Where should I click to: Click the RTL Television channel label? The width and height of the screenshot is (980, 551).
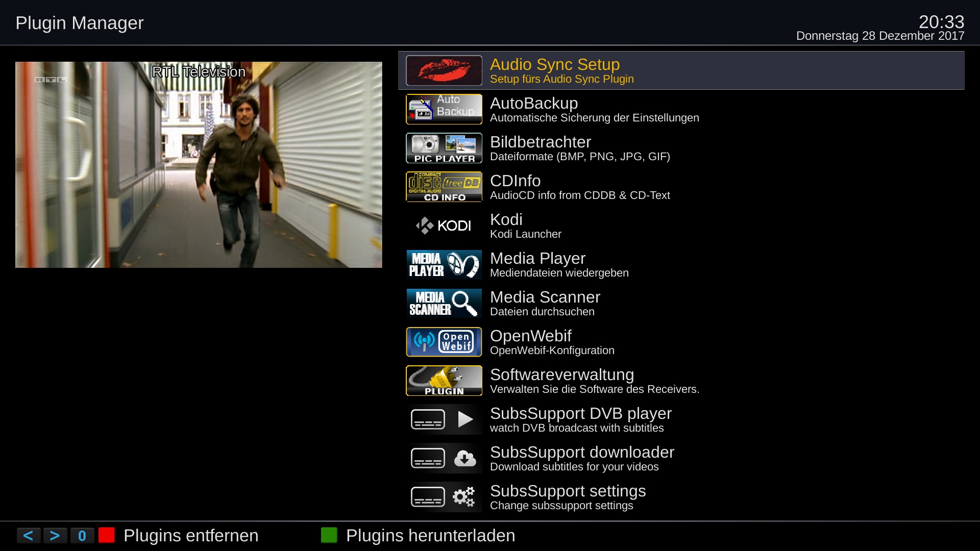[x=199, y=72]
